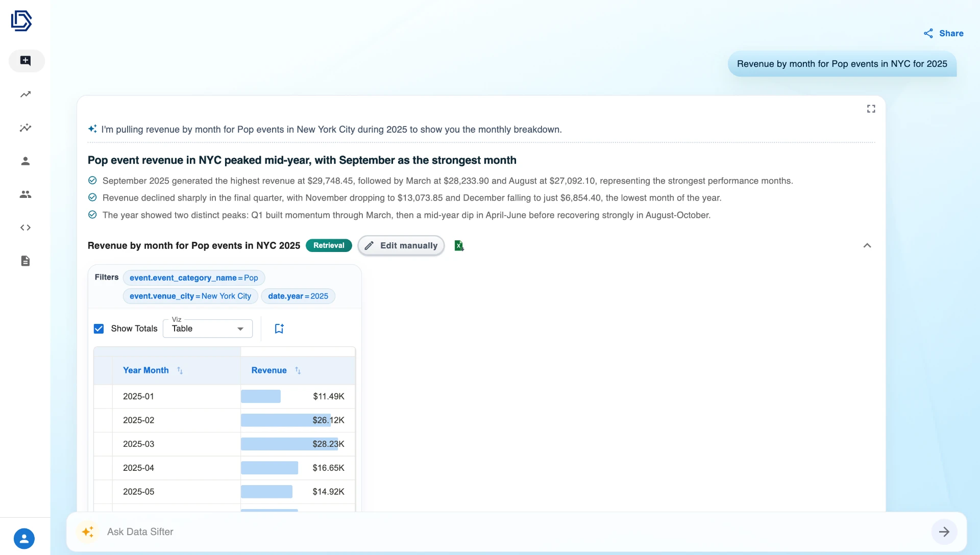Image resolution: width=980 pixels, height=555 pixels.
Task: Export results to Excel
Action: (x=459, y=246)
